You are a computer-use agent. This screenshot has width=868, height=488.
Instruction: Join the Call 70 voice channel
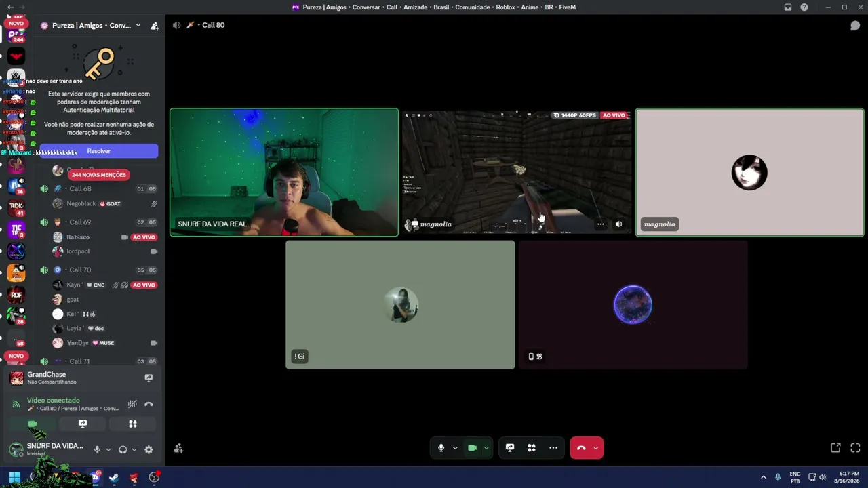point(80,270)
